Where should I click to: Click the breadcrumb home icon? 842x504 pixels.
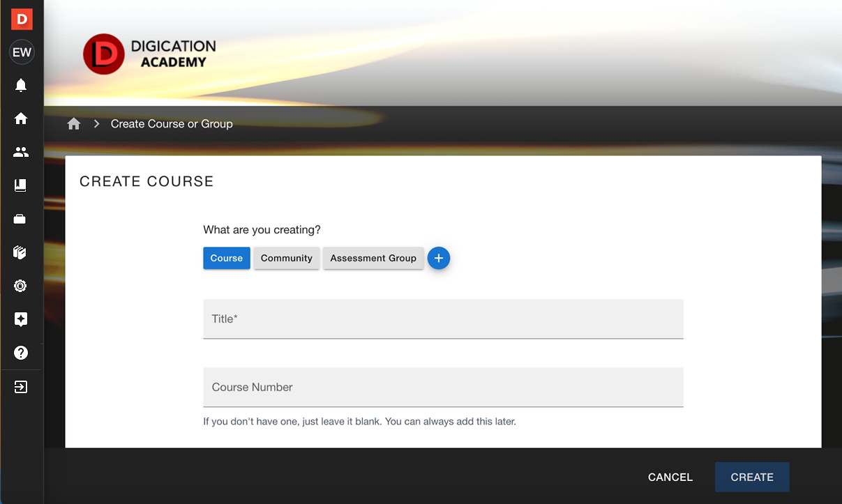click(74, 124)
